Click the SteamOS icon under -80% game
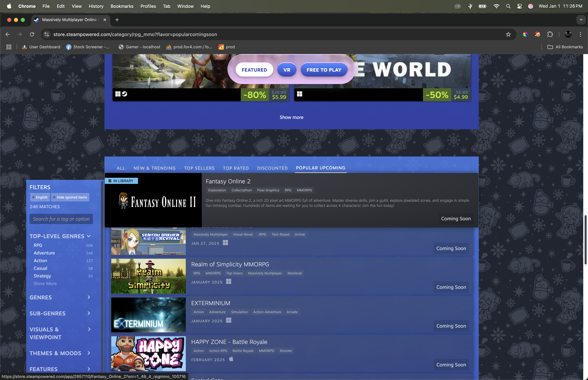This screenshot has width=588, height=380. [x=125, y=94]
